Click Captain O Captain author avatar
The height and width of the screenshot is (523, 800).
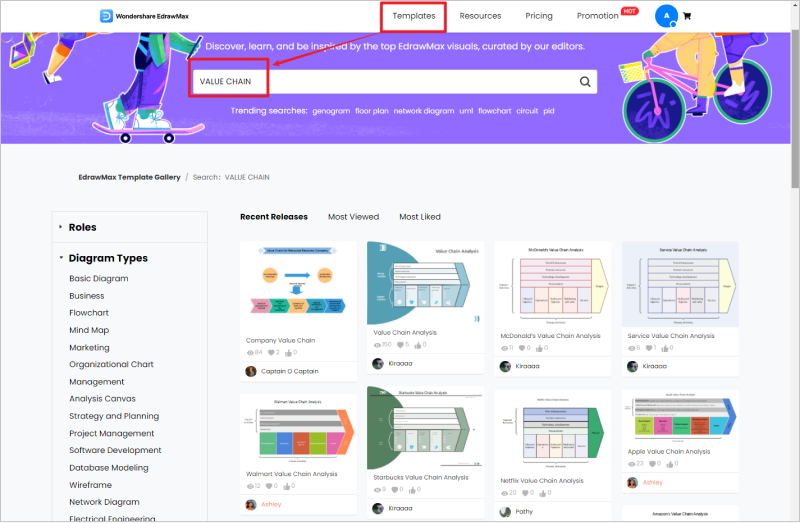click(x=251, y=371)
